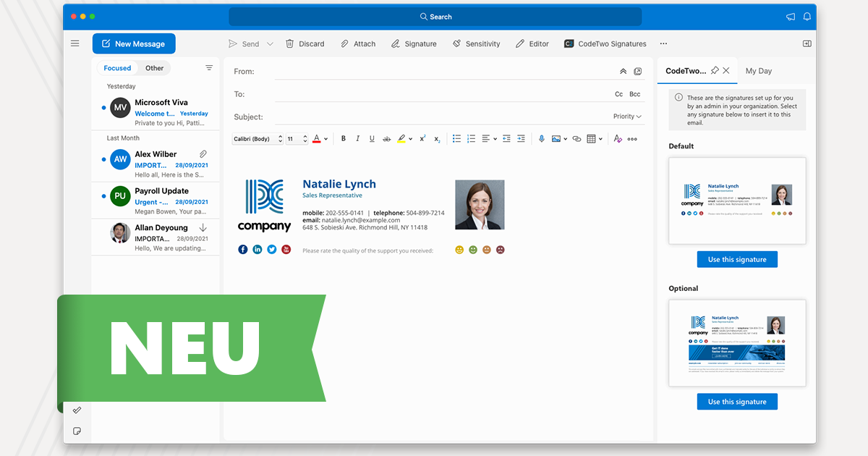The height and width of the screenshot is (456, 868).
Task: Pin the CodeTwo panel
Action: (x=715, y=70)
